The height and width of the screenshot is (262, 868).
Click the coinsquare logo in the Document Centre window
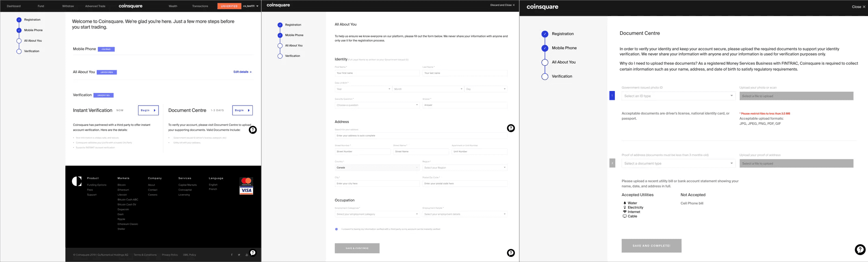(542, 7)
